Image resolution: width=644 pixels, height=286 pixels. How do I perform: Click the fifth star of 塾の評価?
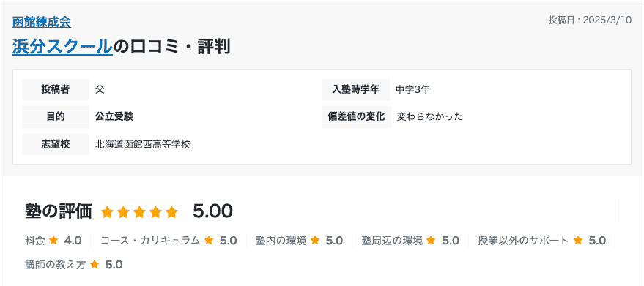[171, 212]
